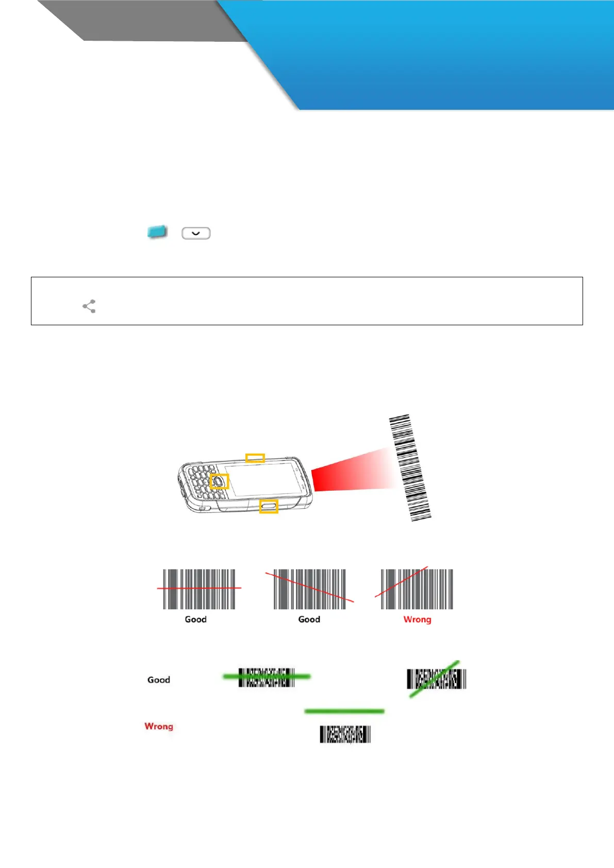Click the chevron-down key icon
Screen dimensions: 614x868
(x=196, y=233)
